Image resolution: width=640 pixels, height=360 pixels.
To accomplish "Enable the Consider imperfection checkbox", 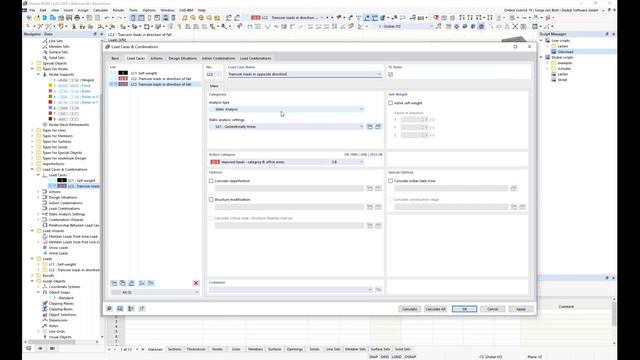I will tap(211, 180).
